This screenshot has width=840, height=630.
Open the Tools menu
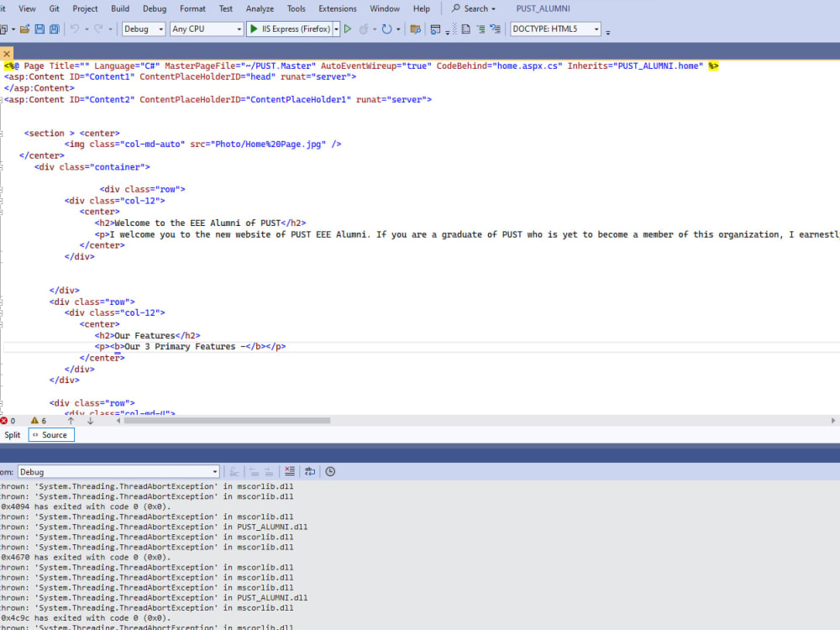[296, 8]
